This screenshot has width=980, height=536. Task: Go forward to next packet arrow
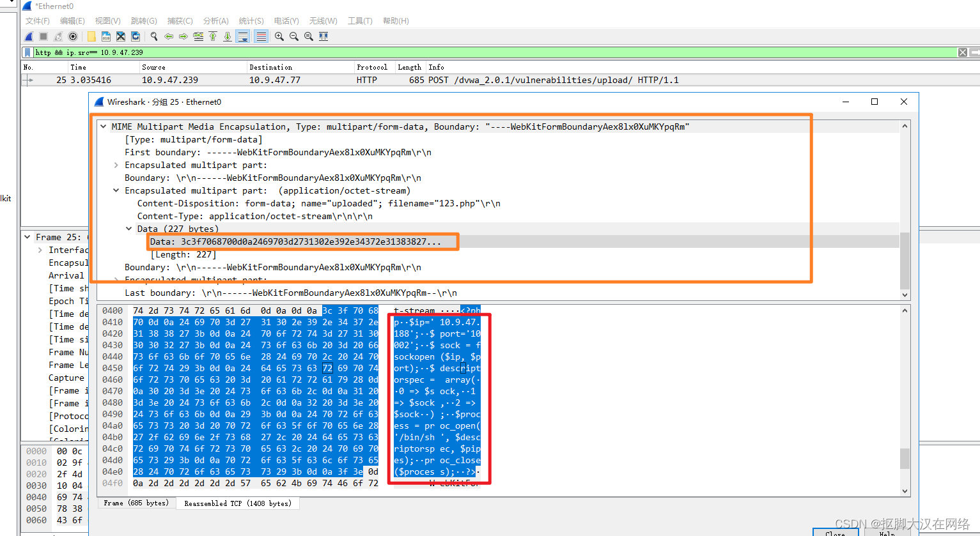183,36
